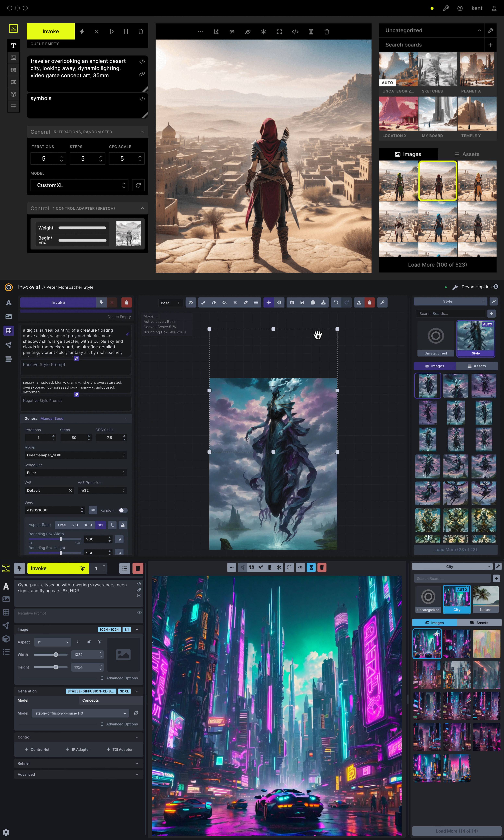Click the fullscreen brackets icon in top viewer toolbar
The height and width of the screenshot is (840, 504).
(x=279, y=32)
